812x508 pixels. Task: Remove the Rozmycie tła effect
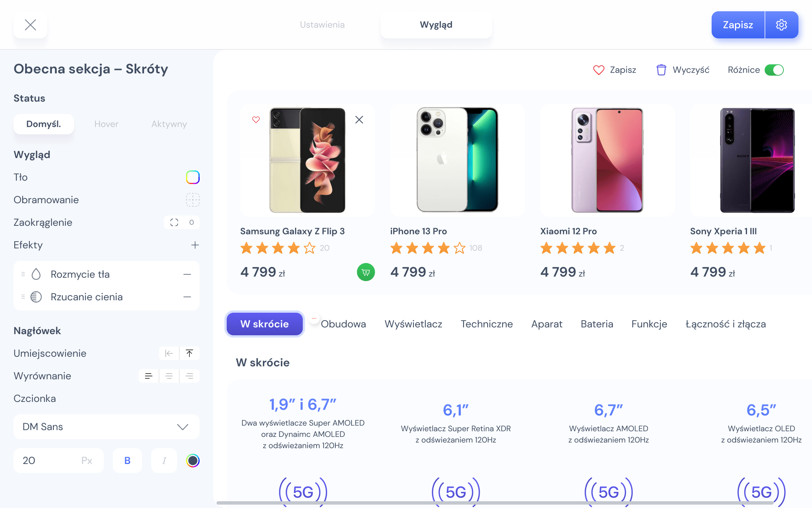click(187, 274)
